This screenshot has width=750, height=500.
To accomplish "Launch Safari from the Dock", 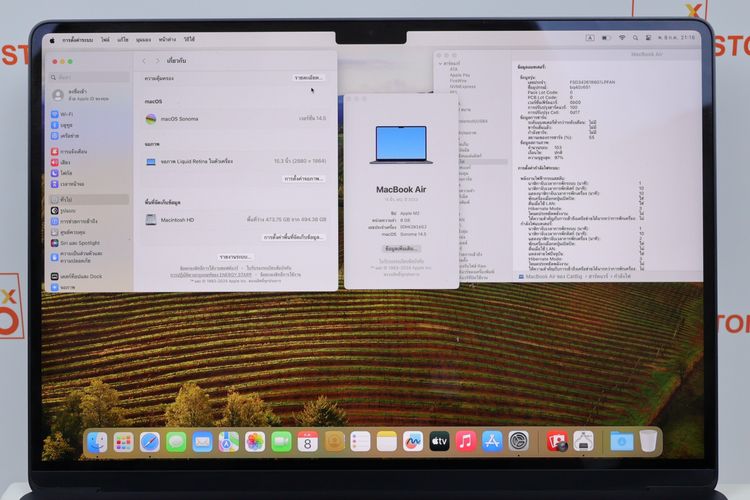I will point(150,442).
